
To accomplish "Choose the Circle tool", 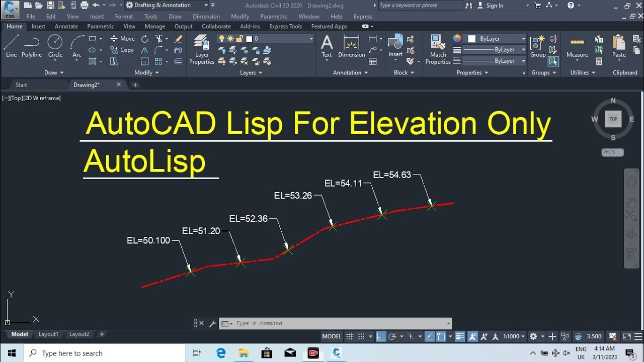I will click(x=55, y=46).
